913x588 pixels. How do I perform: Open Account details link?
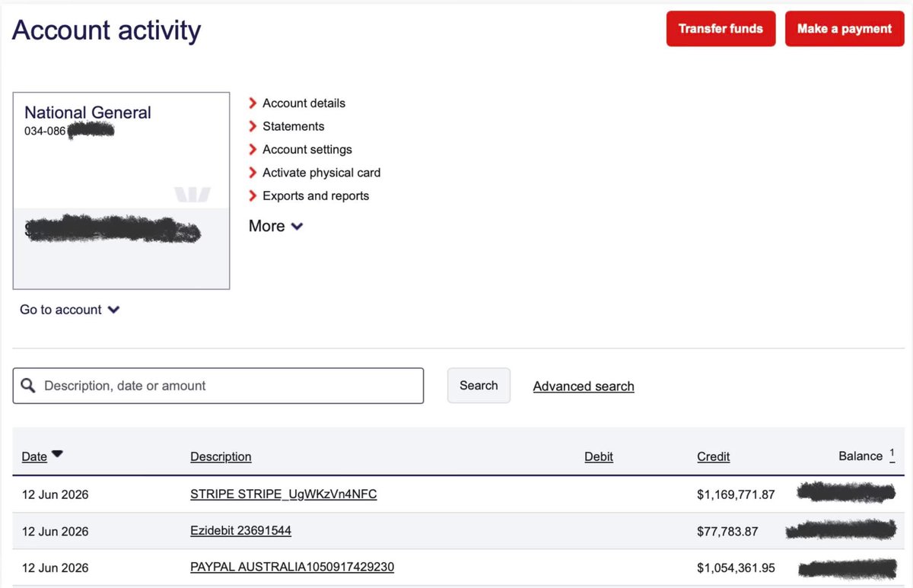click(x=304, y=103)
